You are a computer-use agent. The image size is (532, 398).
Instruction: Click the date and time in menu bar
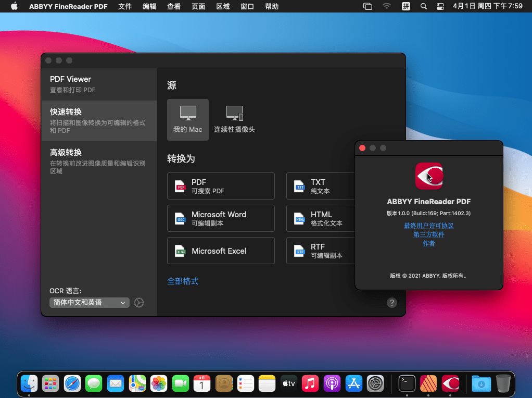pyautogui.click(x=488, y=6)
